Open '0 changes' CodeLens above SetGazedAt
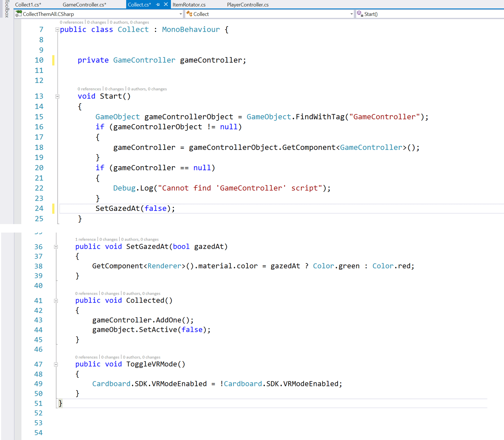Screen dimensions: 504x440 tap(108, 239)
